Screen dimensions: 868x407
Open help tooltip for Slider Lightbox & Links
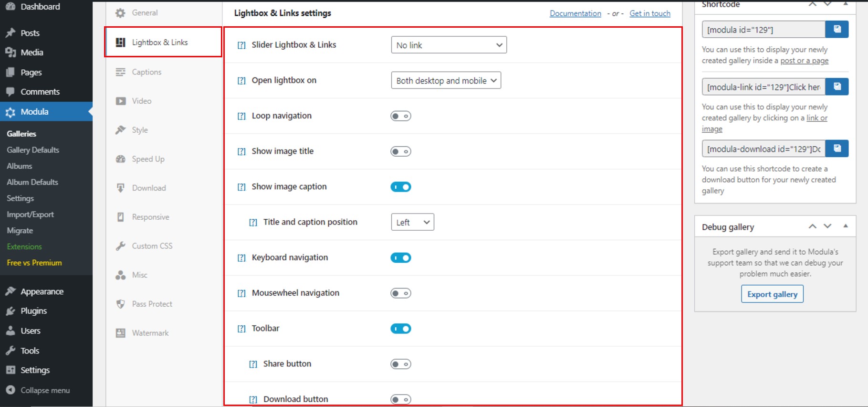[x=241, y=45]
